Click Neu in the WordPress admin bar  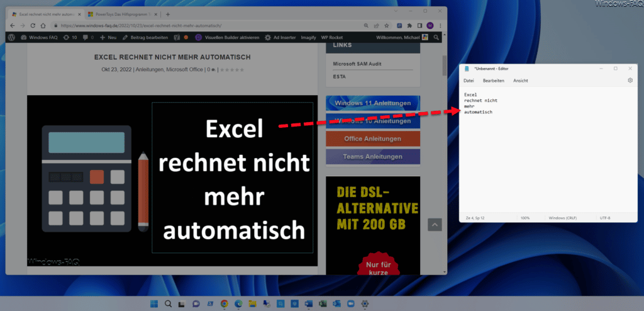[x=108, y=37]
